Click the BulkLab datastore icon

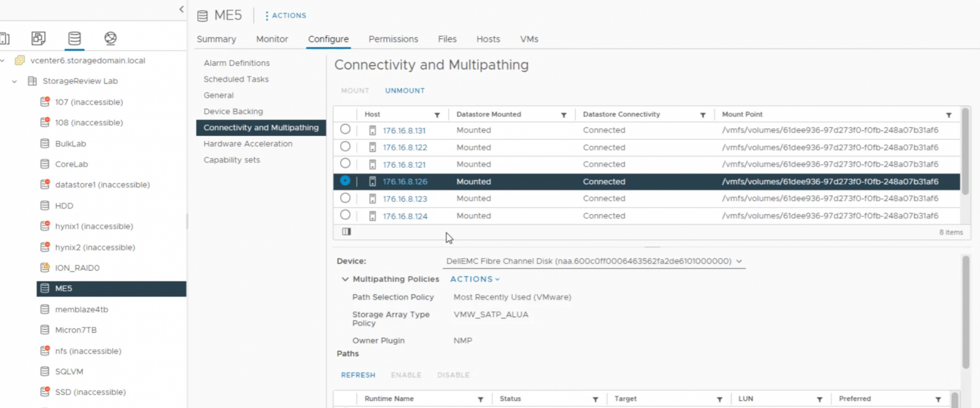coord(45,143)
